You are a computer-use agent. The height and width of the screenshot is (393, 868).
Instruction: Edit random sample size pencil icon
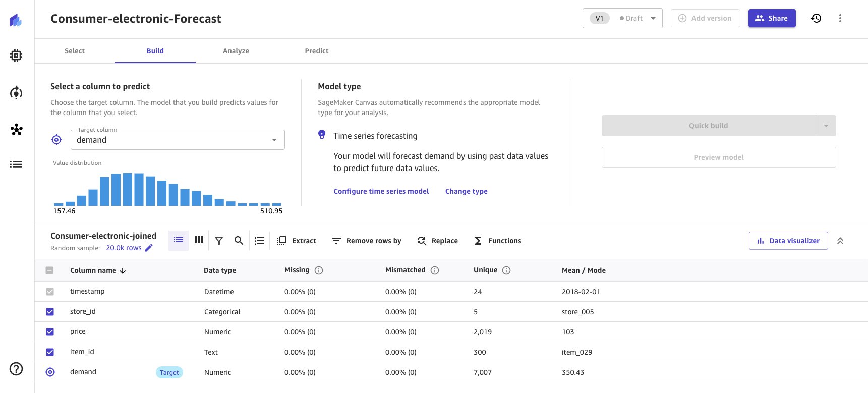pos(149,248)
